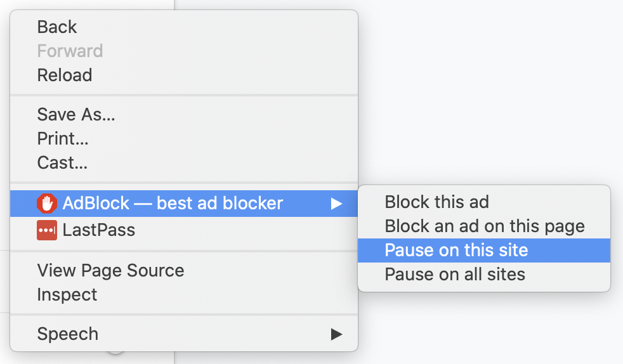Screen dimensions: 623x364
Task: Choose Pause on all sites
Action: [455, 275]
